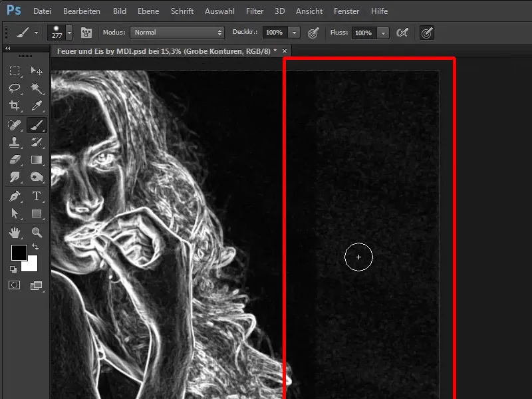This screenshot has width=532, height=399.
Task: Select the History Brush tool
Action: (37, 142)
